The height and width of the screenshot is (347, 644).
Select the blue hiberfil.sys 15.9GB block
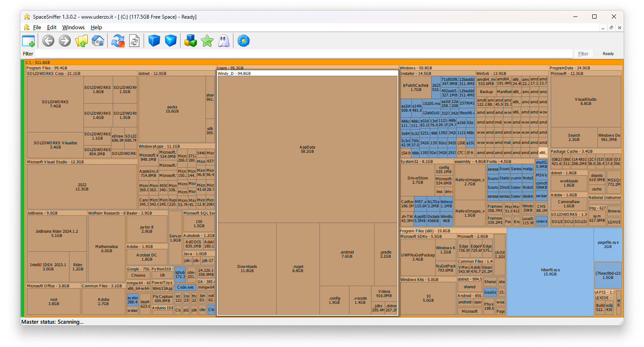coord(550,272)
